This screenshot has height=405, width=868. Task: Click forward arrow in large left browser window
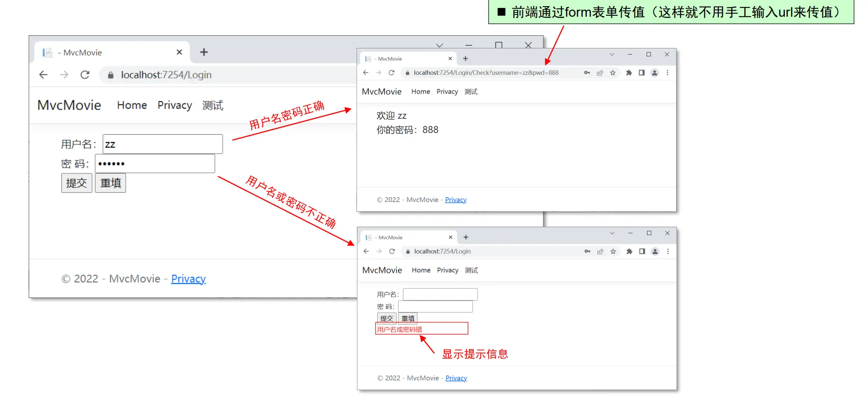point(64,75)
